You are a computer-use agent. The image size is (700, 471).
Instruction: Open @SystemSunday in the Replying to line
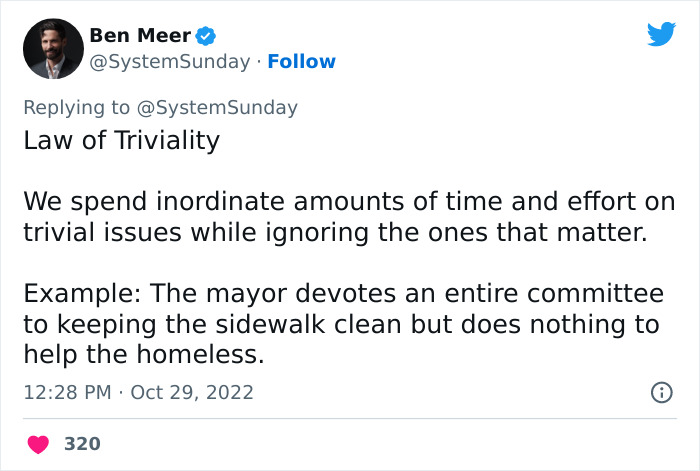click(x=217, y=108)
